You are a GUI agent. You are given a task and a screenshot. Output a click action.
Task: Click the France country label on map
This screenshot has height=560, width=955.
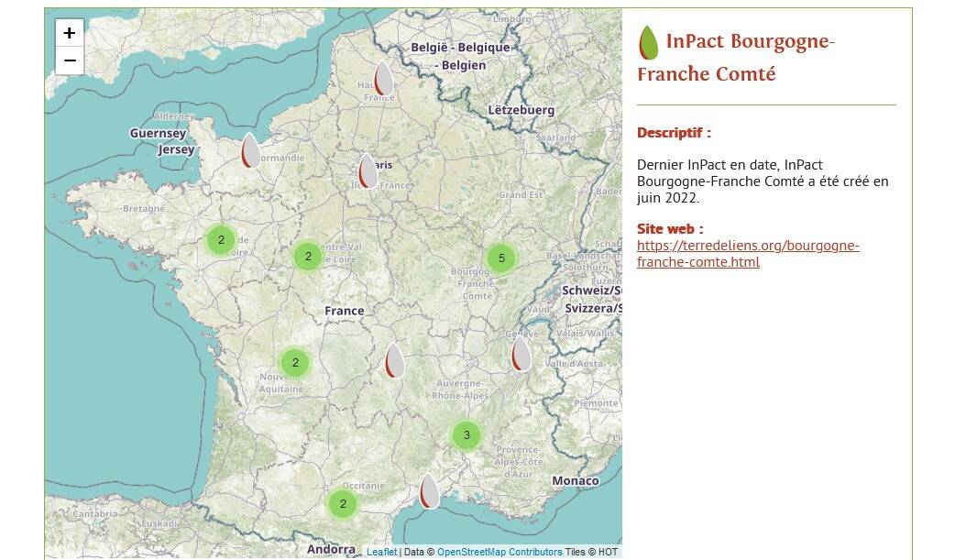pos(345,311)
